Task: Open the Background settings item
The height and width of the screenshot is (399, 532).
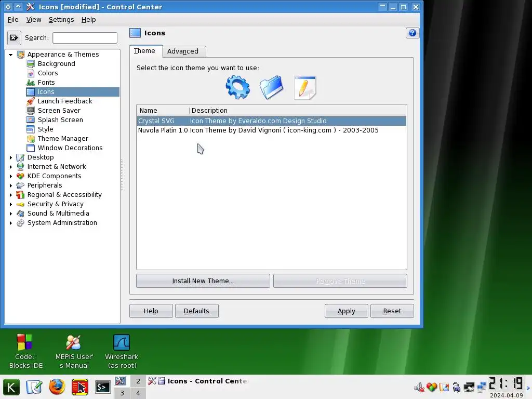Action: coord(56,64)
